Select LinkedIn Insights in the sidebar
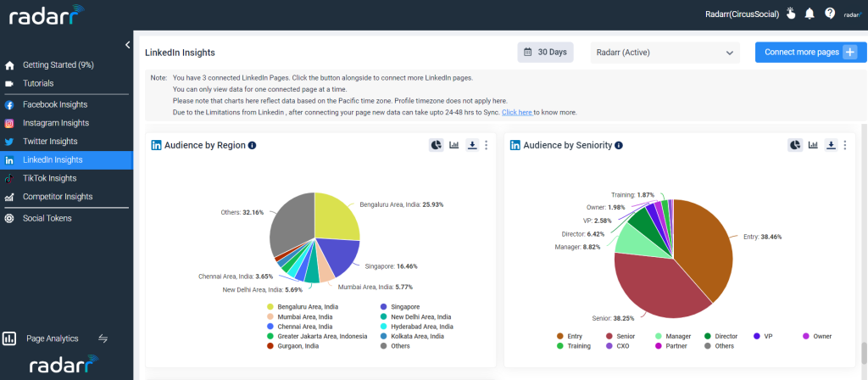Viewport: 868px width, 380px height. point(66,159)
